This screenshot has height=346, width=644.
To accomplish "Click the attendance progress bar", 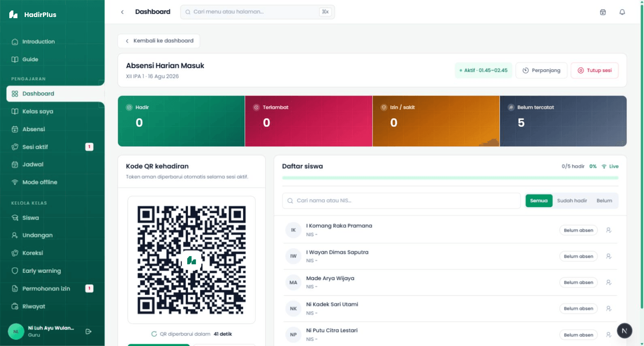I will coord(450,178).
